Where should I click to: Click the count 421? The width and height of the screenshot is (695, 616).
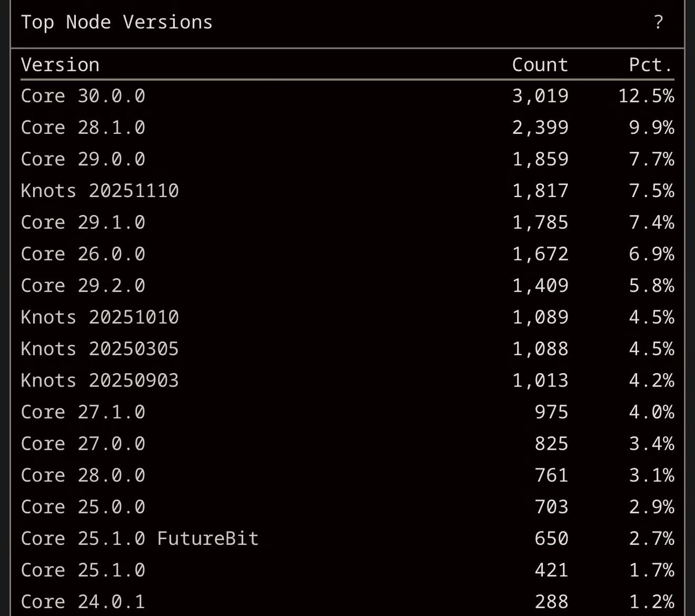coord(551,570)
